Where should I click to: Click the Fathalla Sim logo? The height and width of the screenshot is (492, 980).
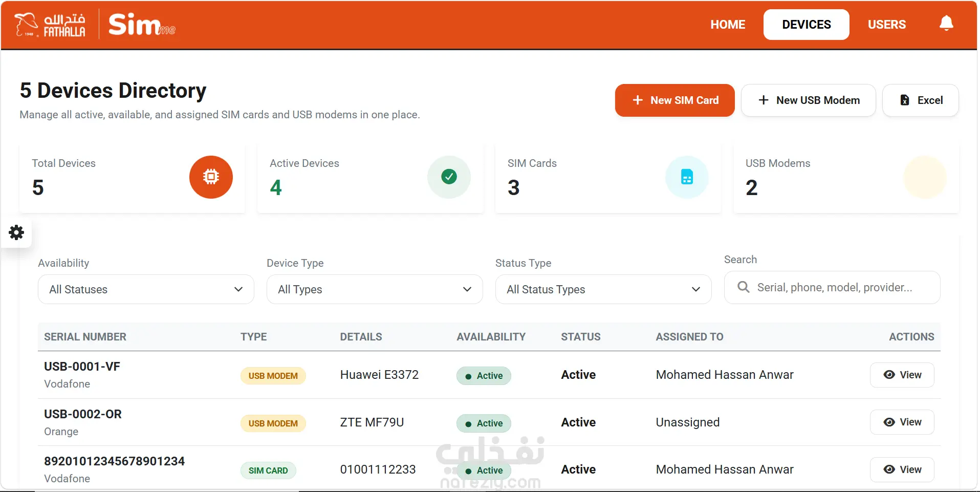(95, 25)
